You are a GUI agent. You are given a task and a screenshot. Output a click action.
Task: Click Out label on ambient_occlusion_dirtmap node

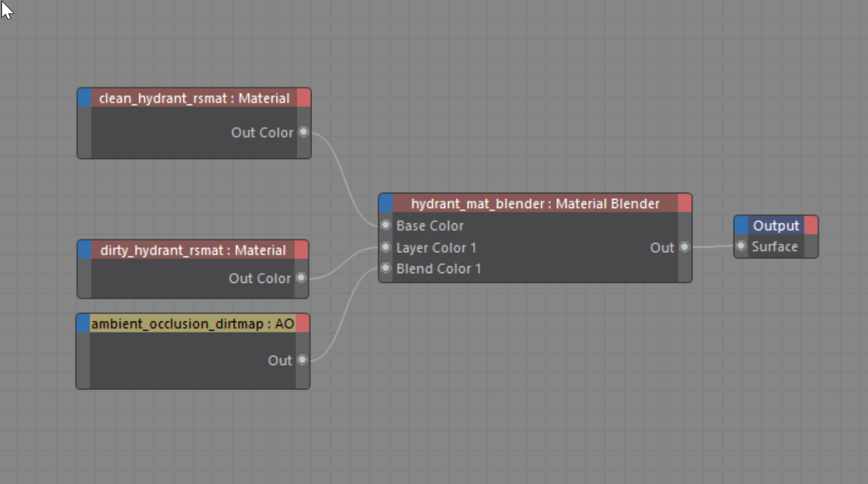click(280, 360)
